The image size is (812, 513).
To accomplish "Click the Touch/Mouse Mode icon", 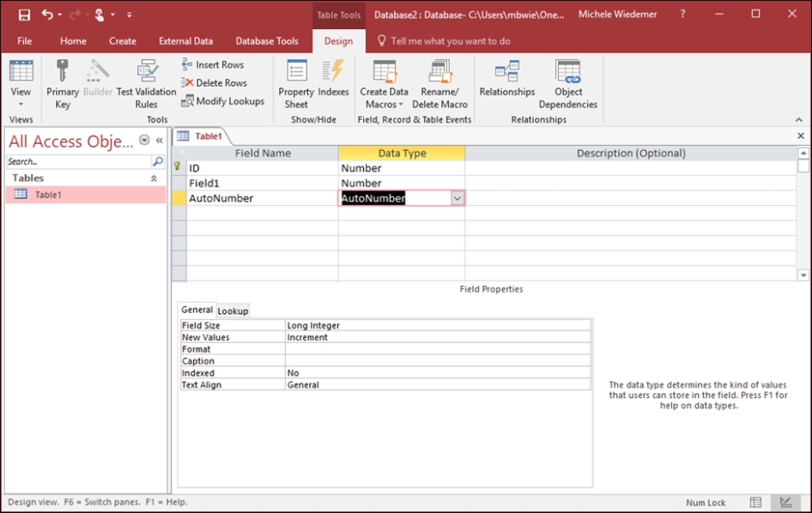I will (x=99, y=15).
